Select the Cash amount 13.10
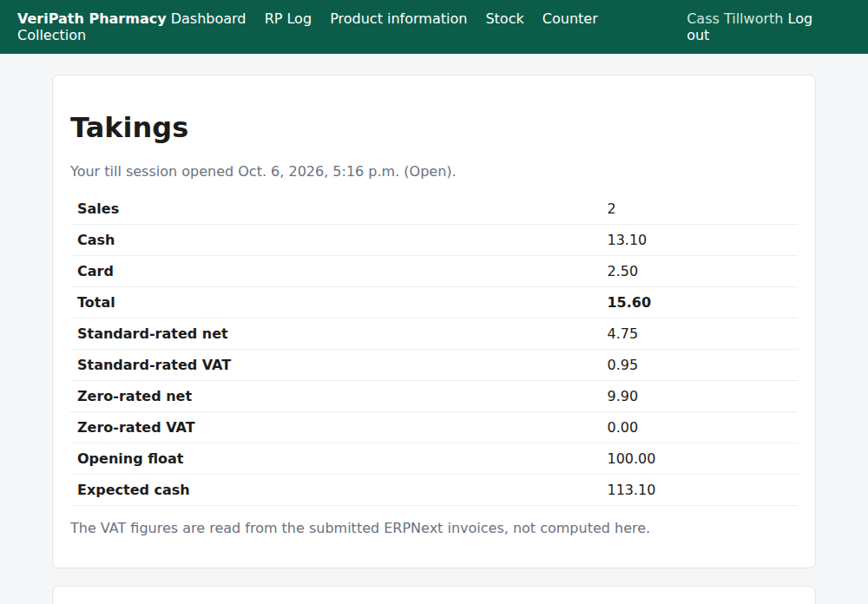The width and height of the screenshot is (868, 604). click(627, 240)
